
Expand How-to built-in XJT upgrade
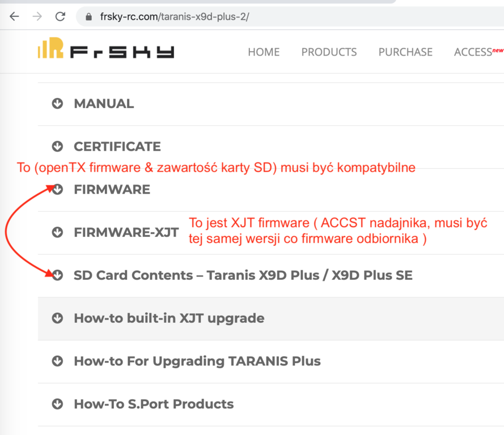pyautogui.click(x=169, y=318)
